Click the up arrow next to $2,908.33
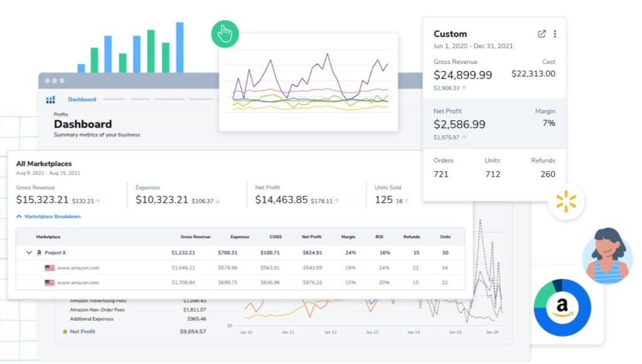This screenshot has width=642, height=364. coord(464,88)
